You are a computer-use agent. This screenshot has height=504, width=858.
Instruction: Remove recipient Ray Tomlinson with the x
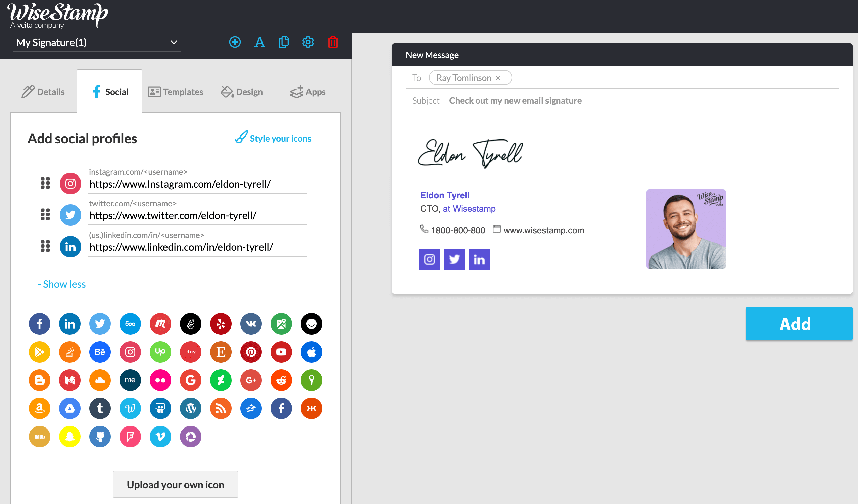pyautogui.click(x=498, y=78)
